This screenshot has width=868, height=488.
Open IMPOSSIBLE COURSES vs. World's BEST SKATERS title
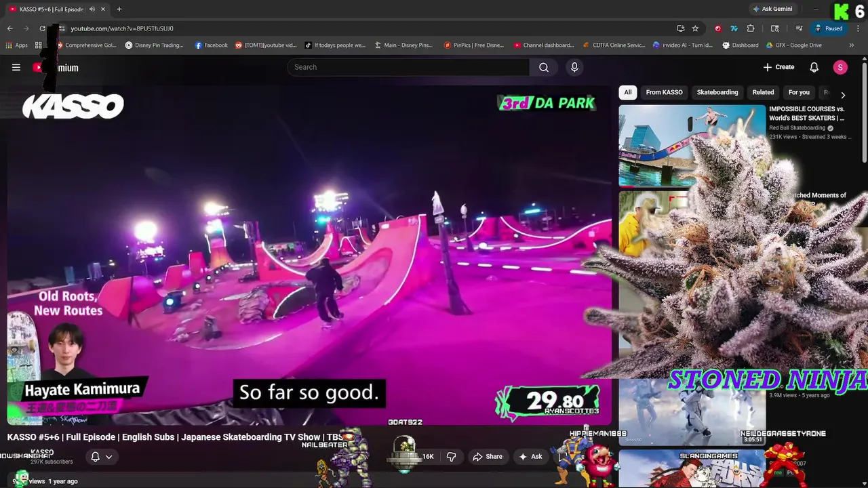(807, 113)
